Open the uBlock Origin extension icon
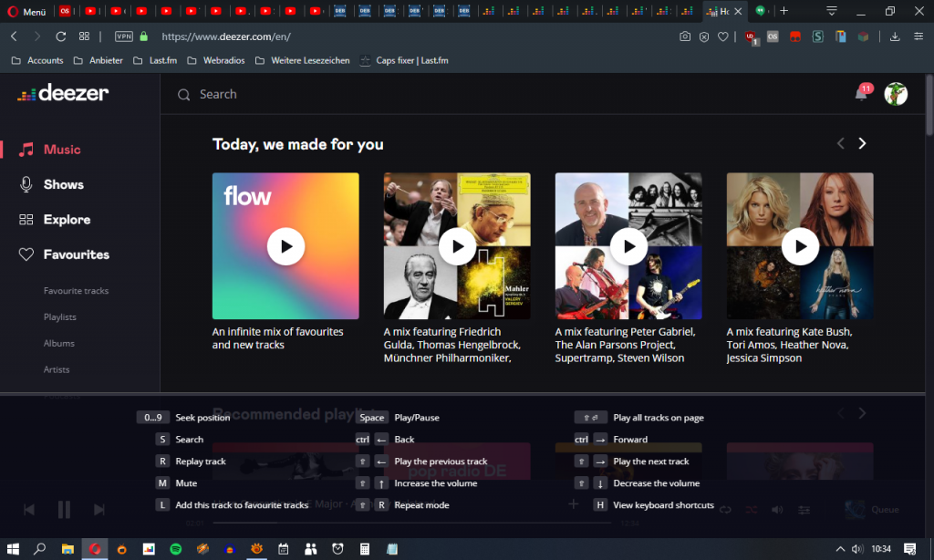934x560 pixels. point(751,37)
